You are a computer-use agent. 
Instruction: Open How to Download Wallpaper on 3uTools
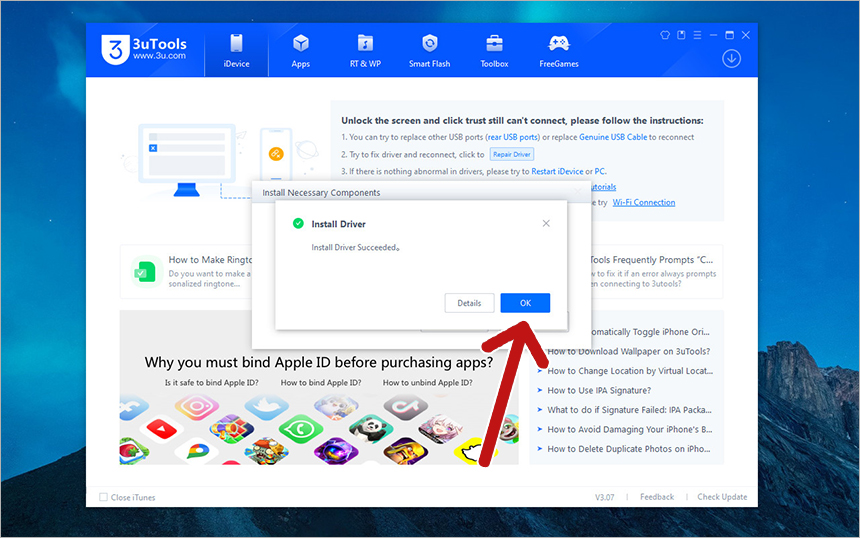(628, 351)
